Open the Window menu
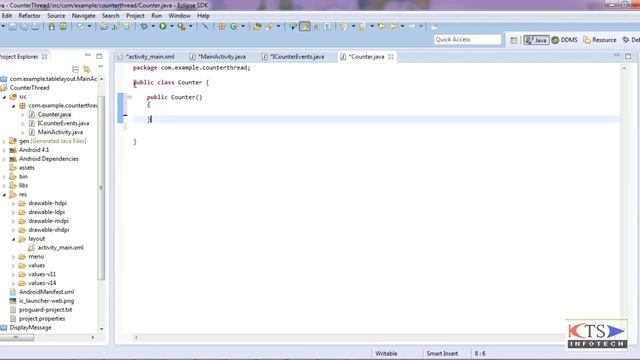Viewport: 640px width, 360px height. [180, 16]
